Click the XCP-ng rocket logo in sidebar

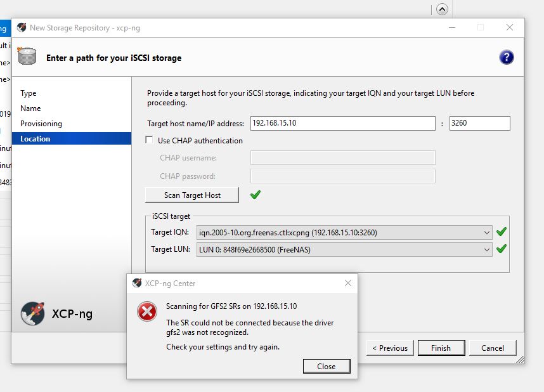point(32,313)
